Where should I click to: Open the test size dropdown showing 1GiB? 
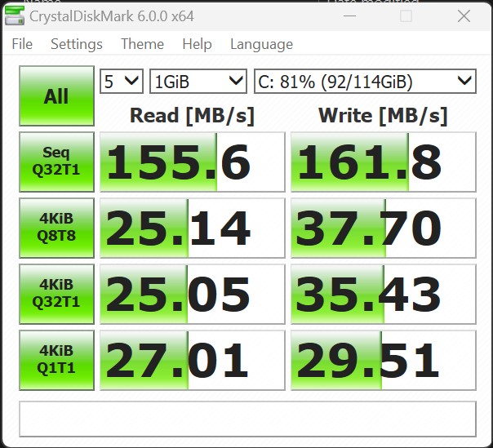click(198, 82)
